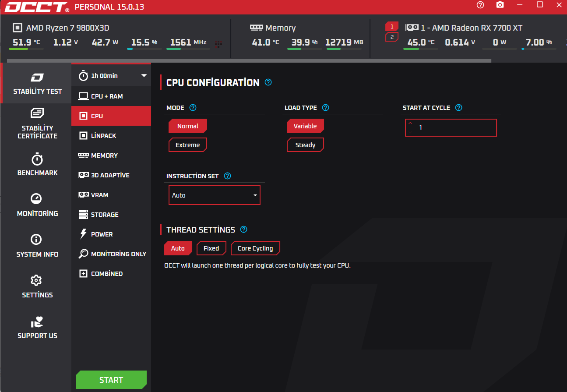This screenshot has width=567, height=392.
Task: Click the AMD Ryzen 7 9800X3D name
Action: (68, 28)
